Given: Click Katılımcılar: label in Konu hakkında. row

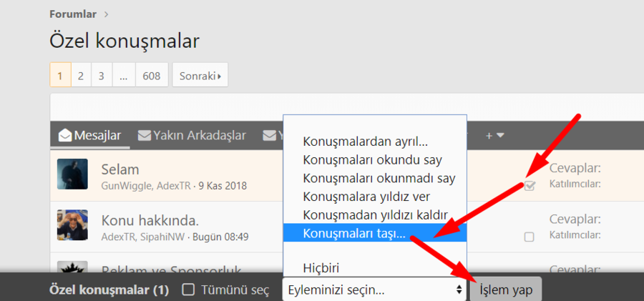Looking at the screenshot, I should tap(575, 235).
